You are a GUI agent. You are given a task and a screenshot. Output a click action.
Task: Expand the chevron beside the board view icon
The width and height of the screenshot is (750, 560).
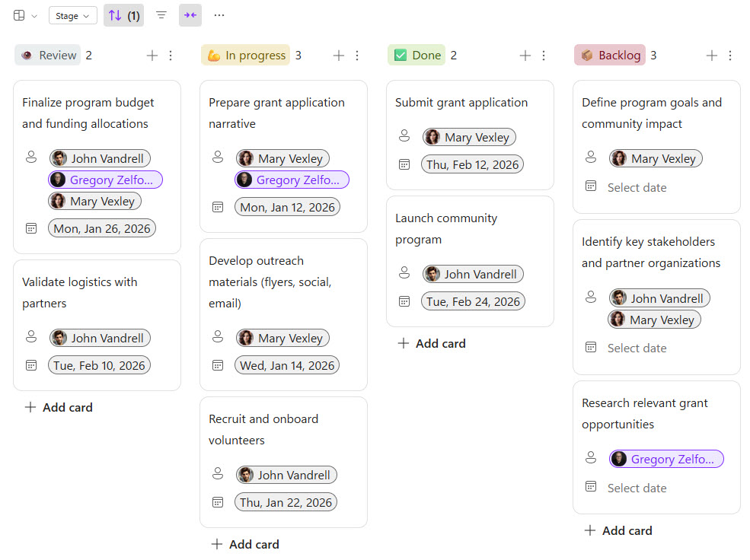[x=34, y=15]
